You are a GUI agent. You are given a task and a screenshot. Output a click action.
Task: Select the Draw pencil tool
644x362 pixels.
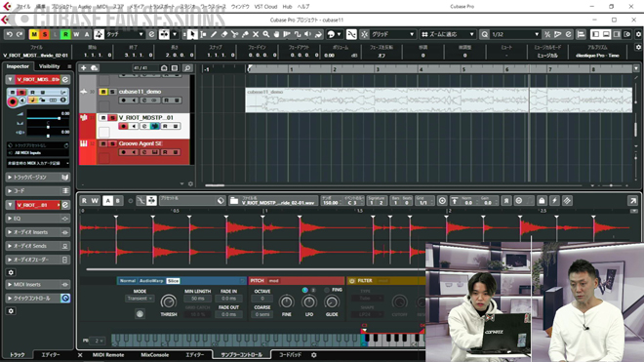click(x=214, y=34)
